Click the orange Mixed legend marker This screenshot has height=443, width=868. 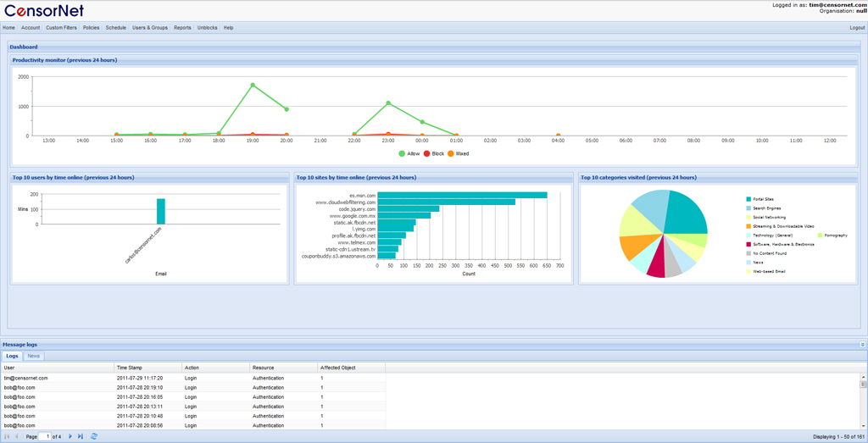451,153
